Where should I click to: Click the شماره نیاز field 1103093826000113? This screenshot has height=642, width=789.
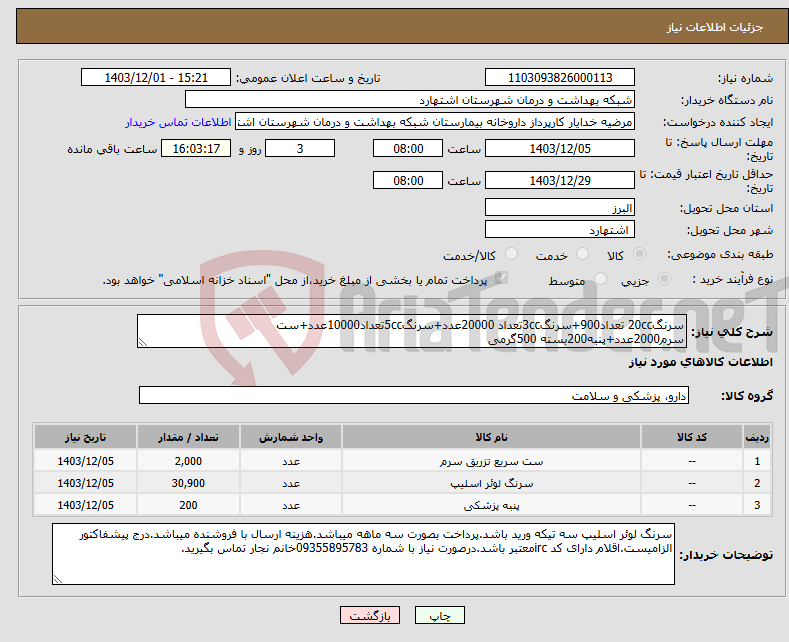point(560,77)
